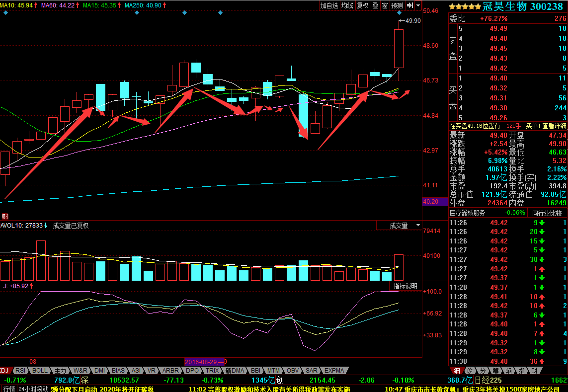Screen dimensions: 568x392
Task: Select the MTM indicator tab
Action: point(273,370)
